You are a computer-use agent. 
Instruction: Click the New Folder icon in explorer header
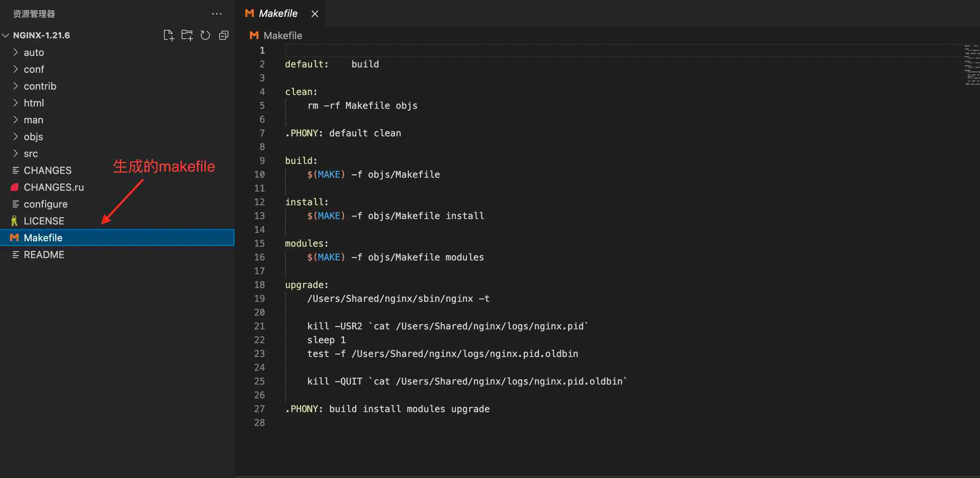[x=187, y=35]
